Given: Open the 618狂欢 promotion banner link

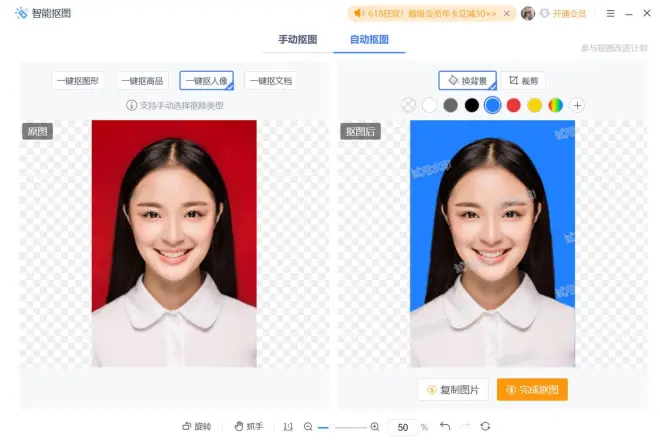Looking at the screenshot, I should click(x=431, y=13).
